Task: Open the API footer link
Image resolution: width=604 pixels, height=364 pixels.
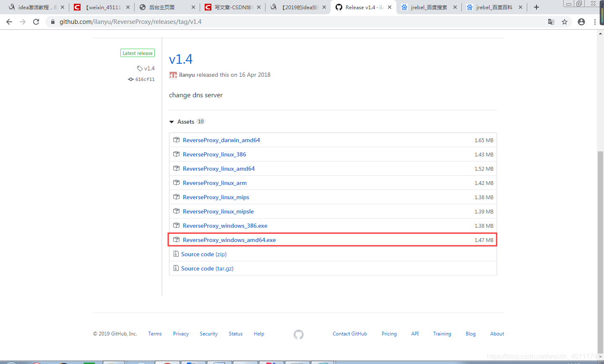Action: tap(415, 334)
